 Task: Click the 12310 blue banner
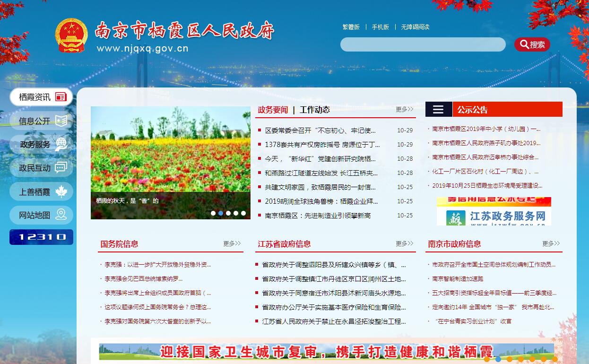point(41,237)
